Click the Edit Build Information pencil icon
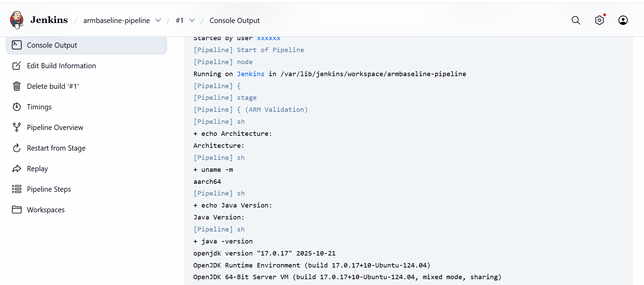644x285 pixels. (x=17, y=66)
